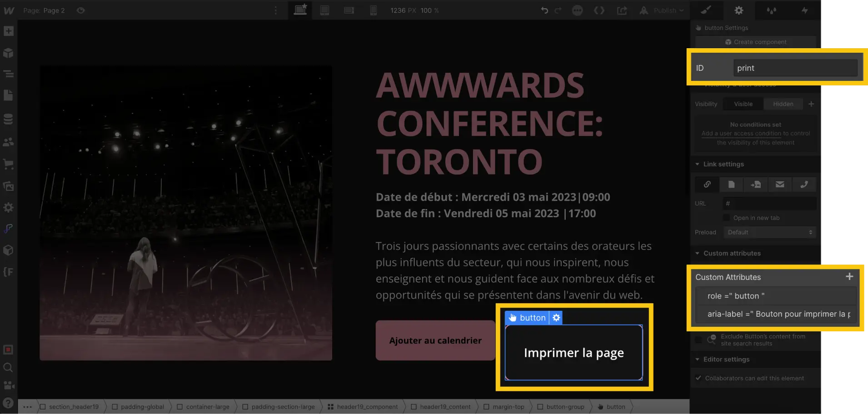Image resolution: width=868 pixels, height=414 pixels.
Task: Open the Preload Default dropdown
Action: coord(769,232)
